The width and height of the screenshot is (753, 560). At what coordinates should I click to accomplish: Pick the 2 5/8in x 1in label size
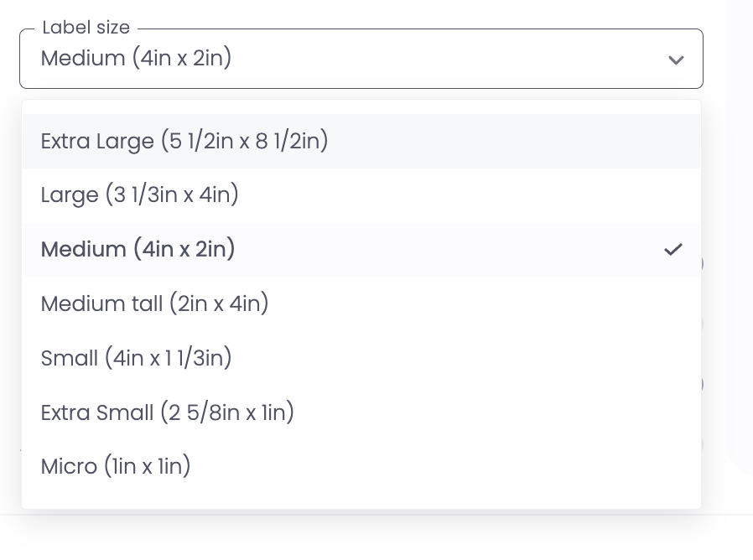(x=168, y=412)
